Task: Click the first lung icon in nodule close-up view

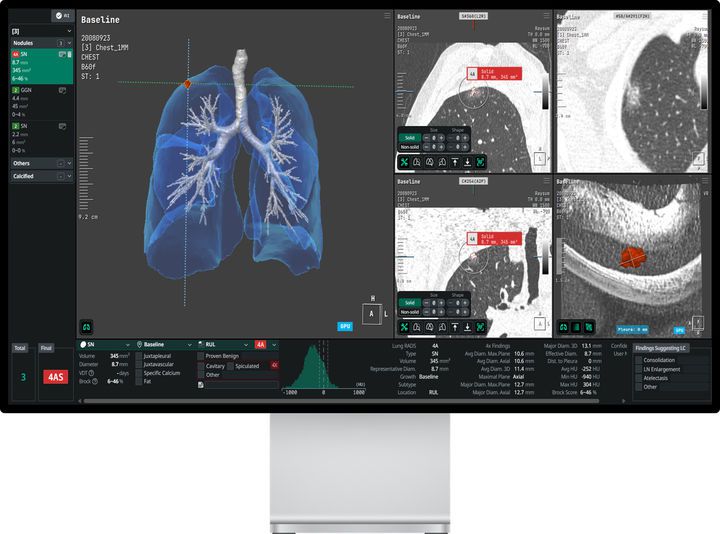Action: point(565,327)
